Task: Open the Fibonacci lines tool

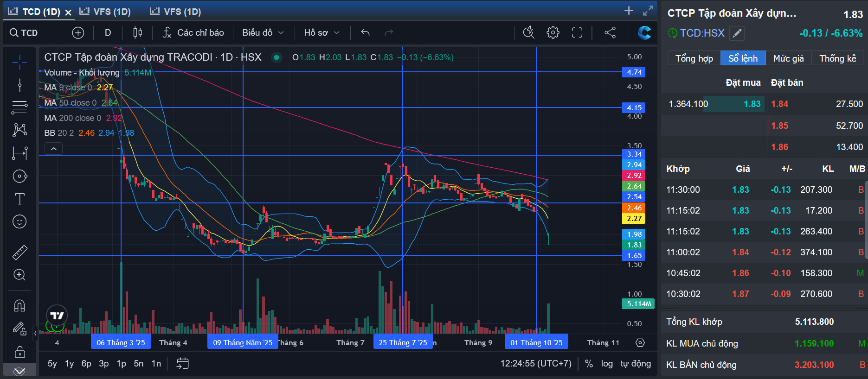Action: pyautogui.click(x=19, y=107)
